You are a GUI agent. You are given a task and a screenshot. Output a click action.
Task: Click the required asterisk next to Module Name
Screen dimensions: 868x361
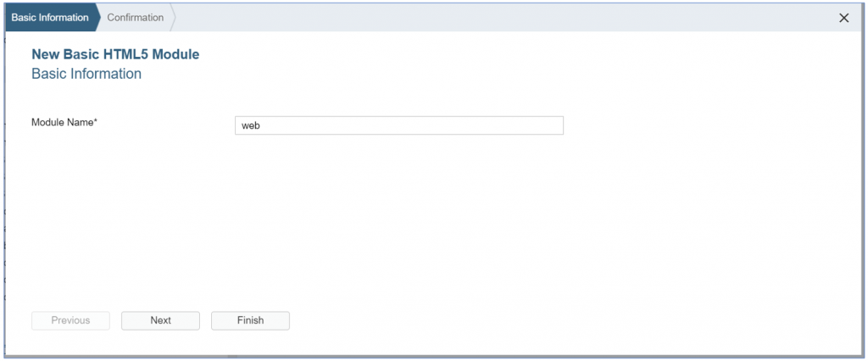pos(96,121)
